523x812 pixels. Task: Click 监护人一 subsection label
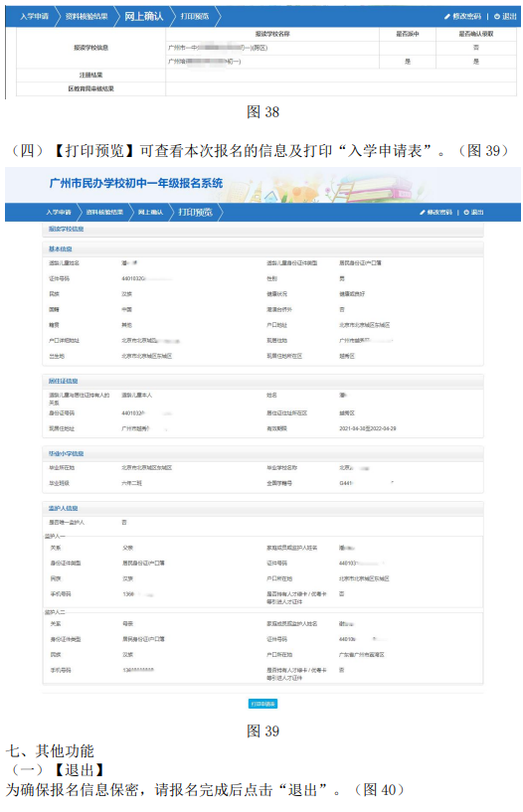(x=55, y=537)
